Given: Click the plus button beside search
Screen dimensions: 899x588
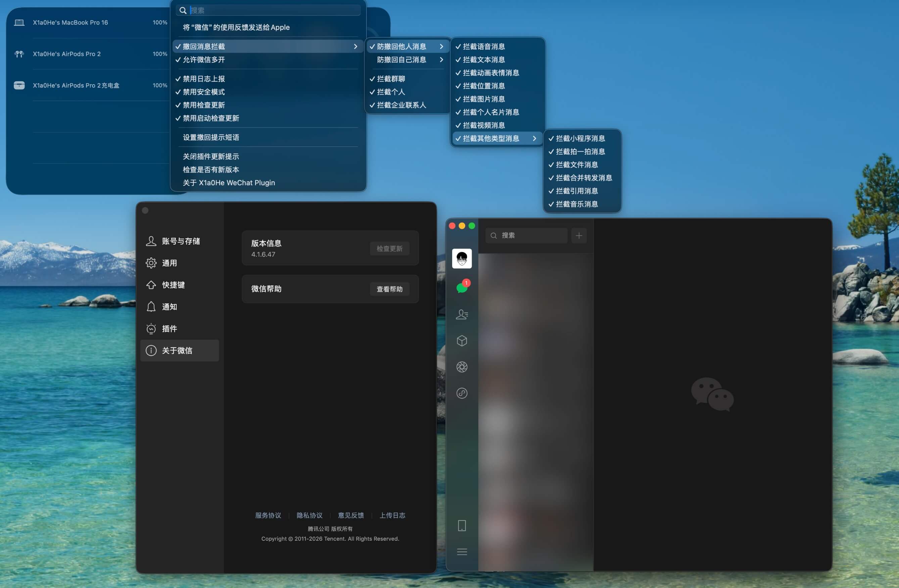Looking at the screenshot, I should tap(579, 236).
